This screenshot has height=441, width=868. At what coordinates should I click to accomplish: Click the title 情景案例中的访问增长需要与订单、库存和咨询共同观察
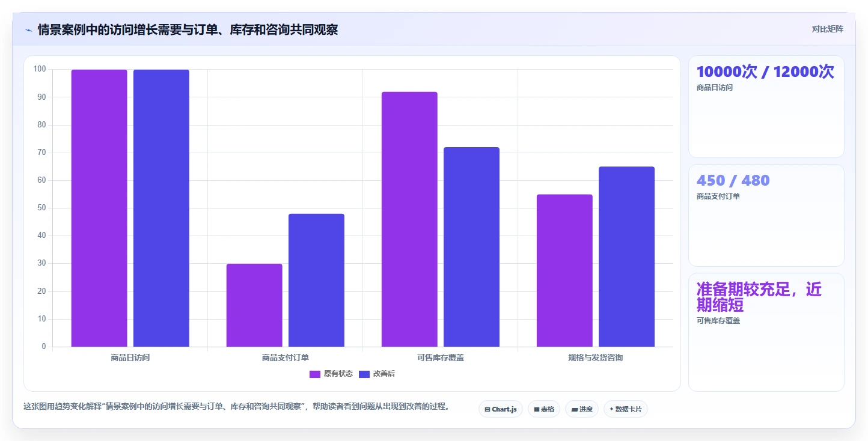[x=188, y=29]
